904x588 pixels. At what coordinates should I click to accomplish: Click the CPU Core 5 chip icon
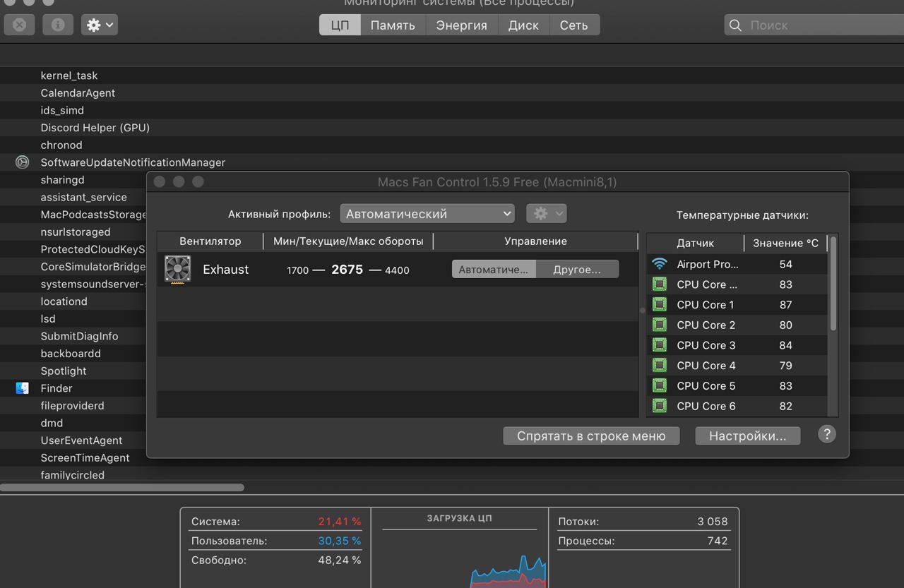[660, 386]
